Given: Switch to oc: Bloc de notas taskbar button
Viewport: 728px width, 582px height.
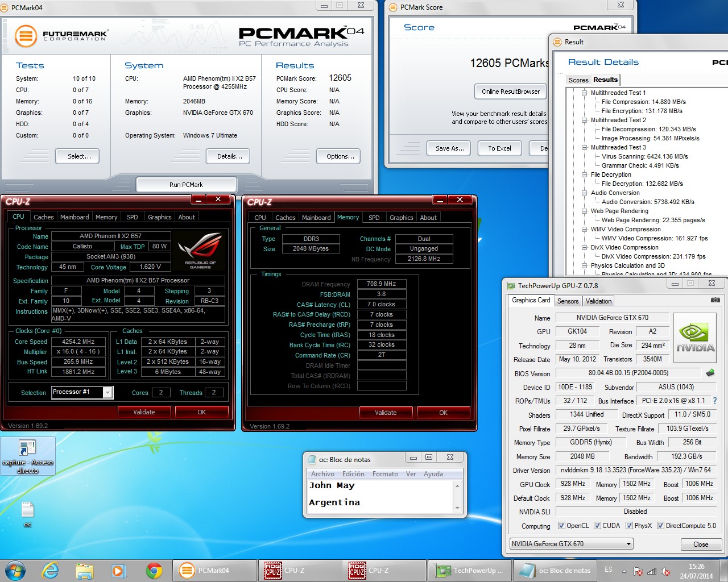Looking at the screenshot, I should point(555,571).
